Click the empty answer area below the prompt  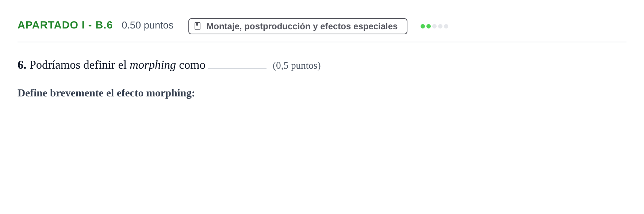click(322, 153)
